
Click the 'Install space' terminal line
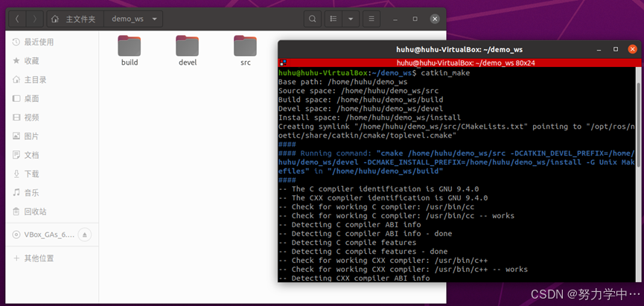[369, 118]
